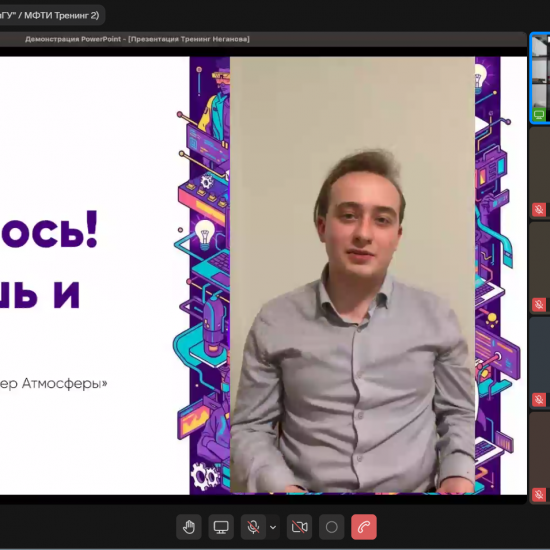Click muted mic badge on bottom participant tile
Viewport: 550px width, 550px height.
coord(539,495)
